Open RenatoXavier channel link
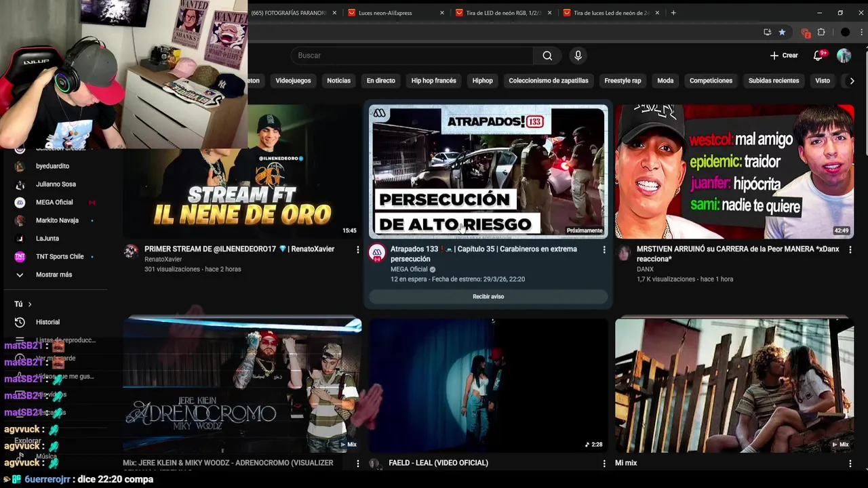868x488 pixels. click(x=163, y=259)
